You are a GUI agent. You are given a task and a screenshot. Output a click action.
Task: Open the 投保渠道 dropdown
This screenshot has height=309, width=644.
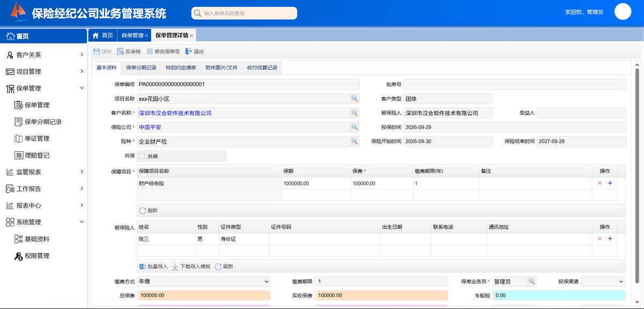coord(603,281)
